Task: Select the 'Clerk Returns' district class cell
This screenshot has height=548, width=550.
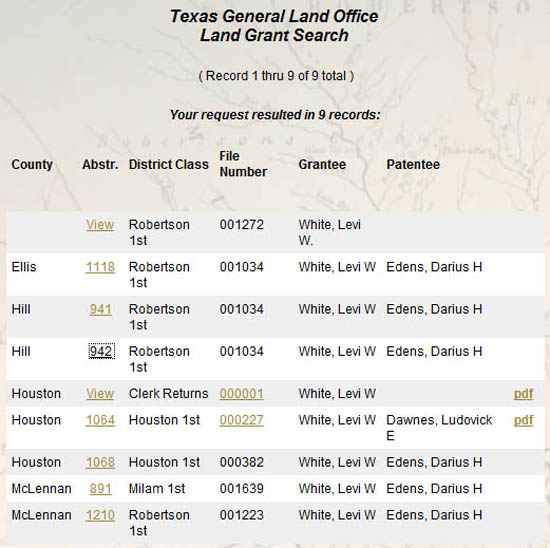Action: tap(168, 394)
